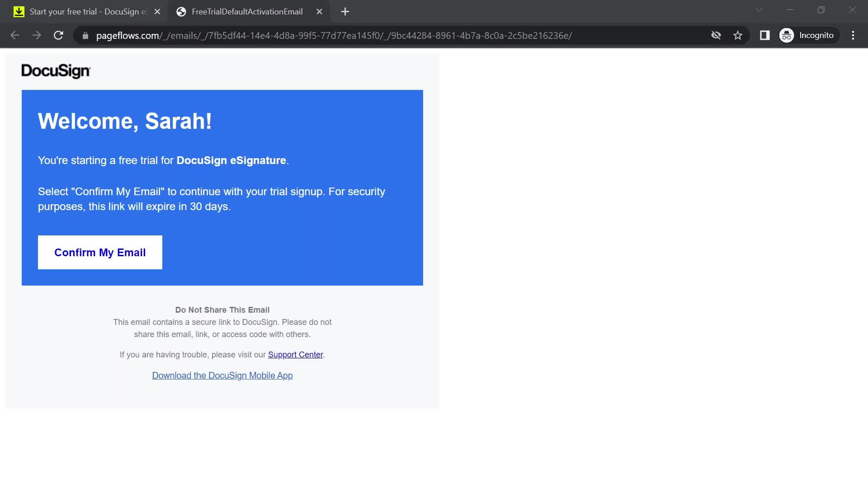Click the browser back navigation icon
Image resolution: width=868 pixels, height=488 pixels.
click(x=15, y=35)
